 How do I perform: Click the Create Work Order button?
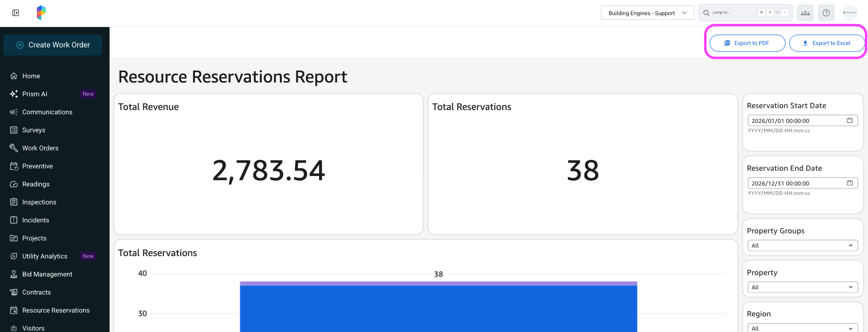coord(53,45)
